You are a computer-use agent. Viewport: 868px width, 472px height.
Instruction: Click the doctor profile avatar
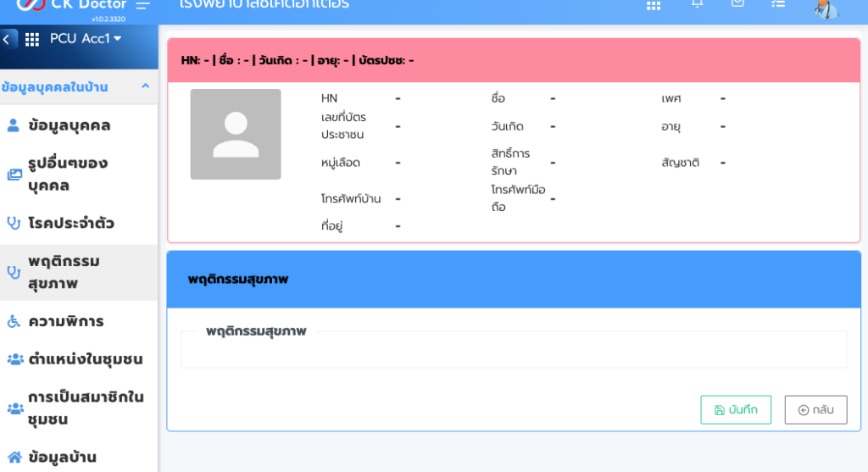825,8
